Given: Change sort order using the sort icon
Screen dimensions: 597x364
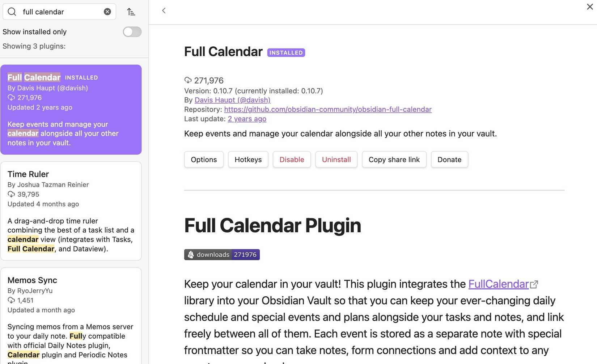Looking at the screenshot, I should pyautogui.click(x=131, y=12).
